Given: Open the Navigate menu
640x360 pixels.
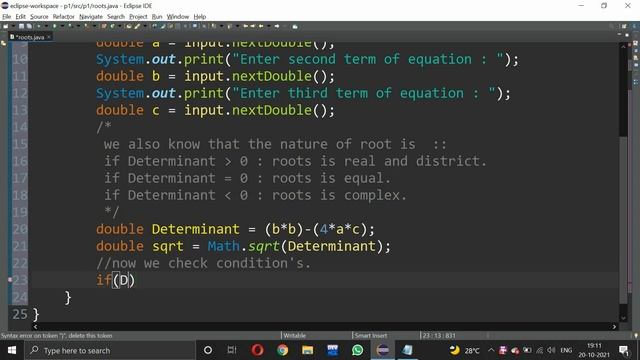Looking at the screenshot, I should click(91, 17).
